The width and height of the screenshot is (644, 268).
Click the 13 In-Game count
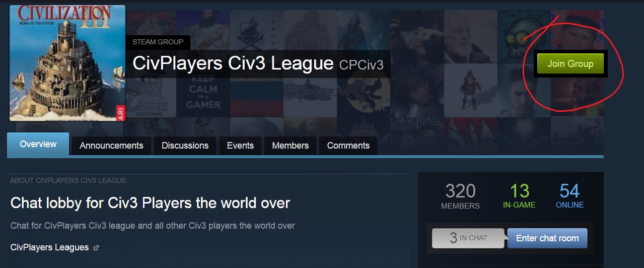click(x=519, y=196)
